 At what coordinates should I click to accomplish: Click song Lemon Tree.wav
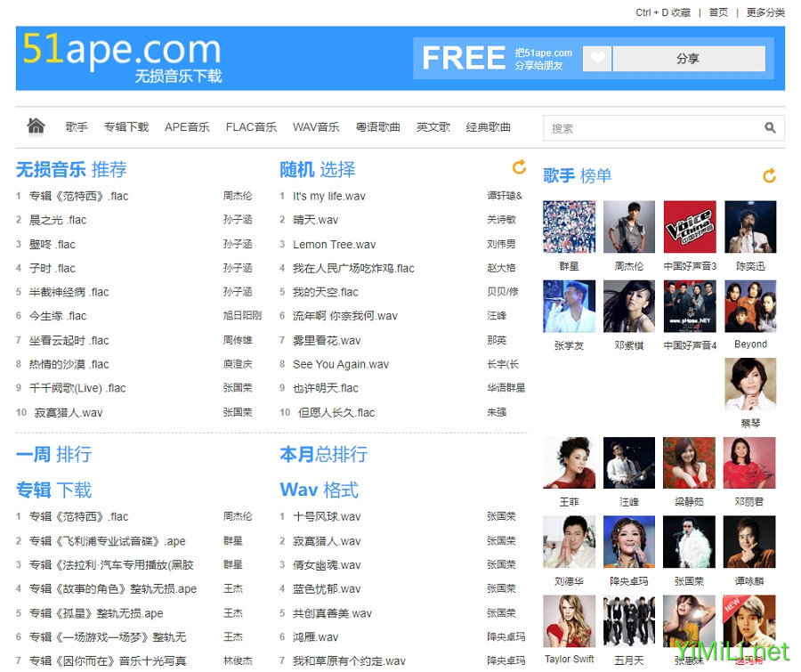(x=334, y=244)
